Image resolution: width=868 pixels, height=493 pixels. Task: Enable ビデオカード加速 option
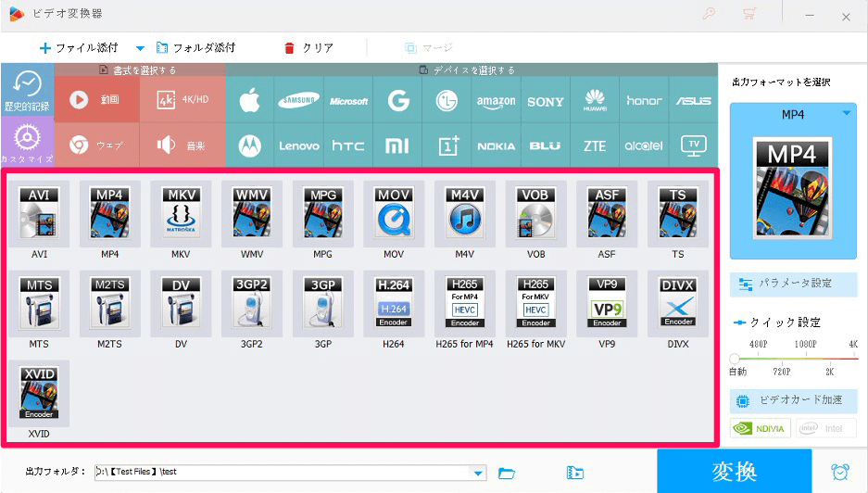coord(793,400)
